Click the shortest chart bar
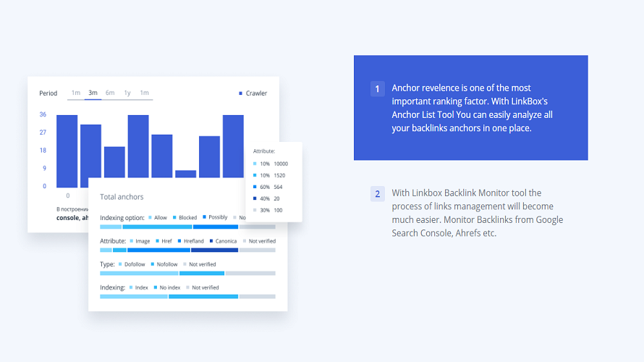 point(186,174)
